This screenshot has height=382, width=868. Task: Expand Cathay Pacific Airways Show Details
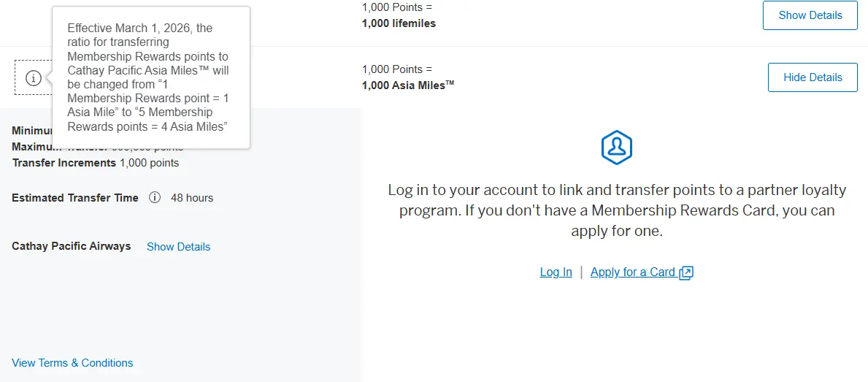pos(178,247)
